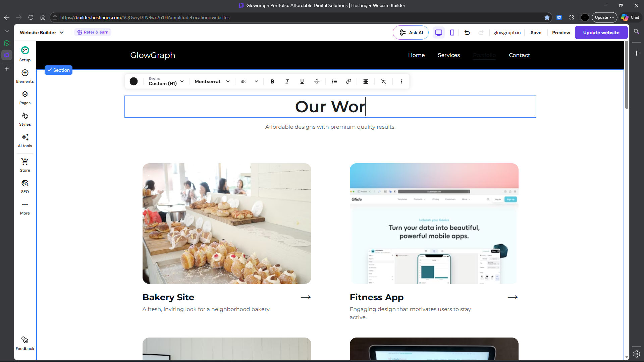This screenshot has height=362, width=644.
Task: Toggle bold formatting
Action: click(272, 81)
